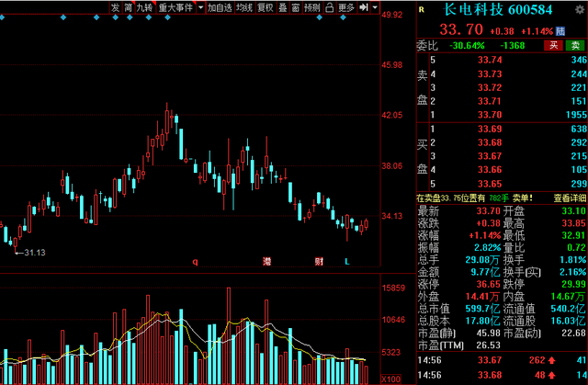Viewport: 588px width, 385px height.
Task: Click the 窗 window button
Action: [x=296, y=7]
